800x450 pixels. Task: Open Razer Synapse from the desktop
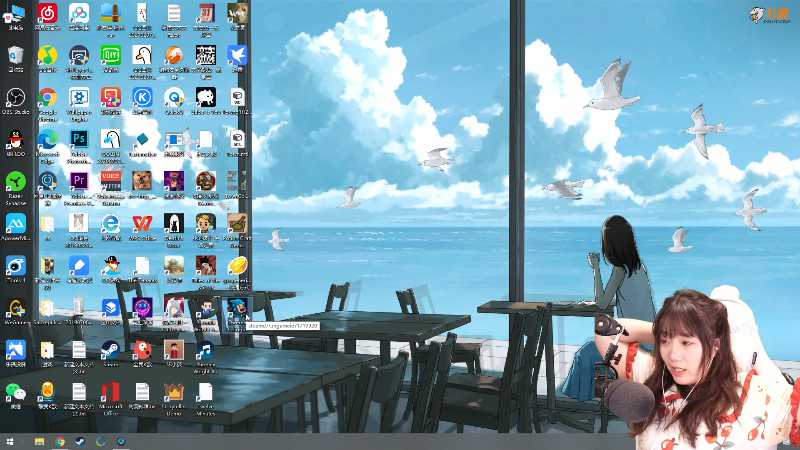[16, 182]
